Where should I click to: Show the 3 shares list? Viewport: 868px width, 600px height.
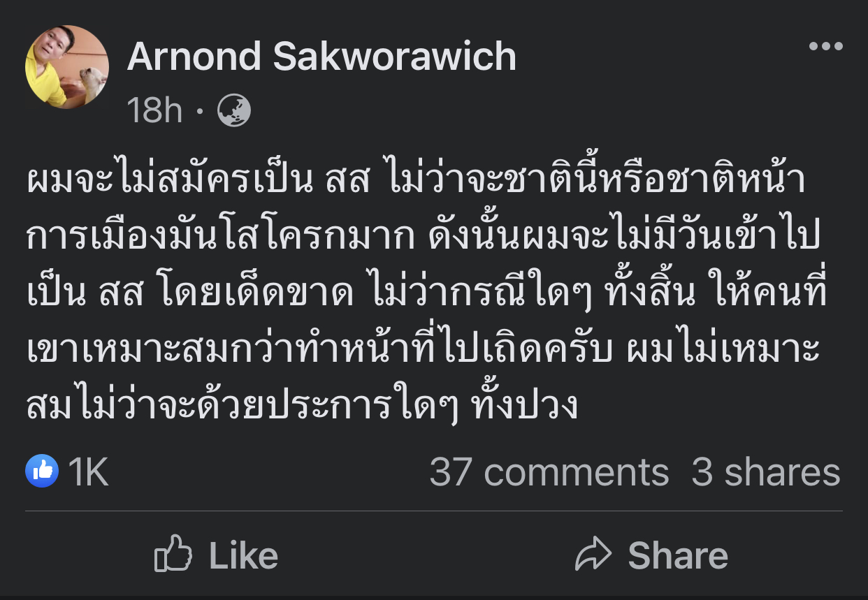point(766,472)
